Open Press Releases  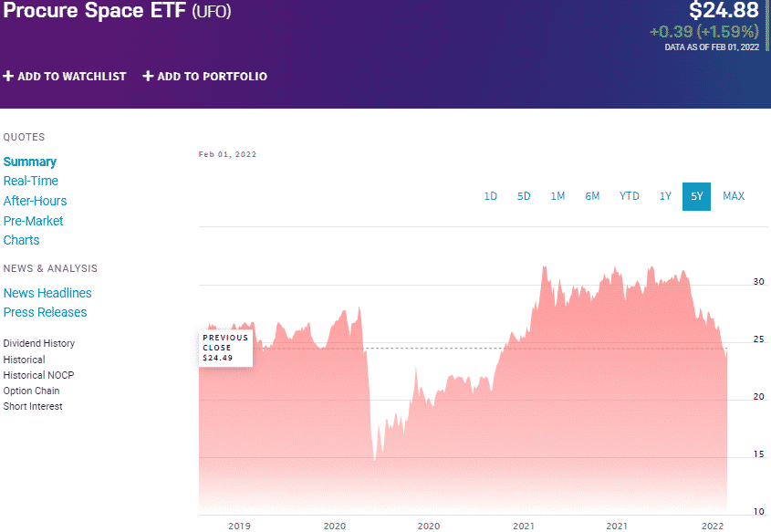click(x=45, y=312)
